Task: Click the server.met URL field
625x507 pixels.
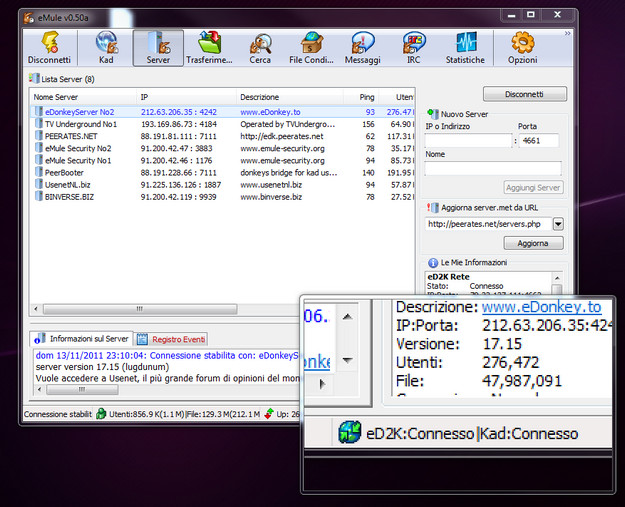Action: (x=489, y=224)
